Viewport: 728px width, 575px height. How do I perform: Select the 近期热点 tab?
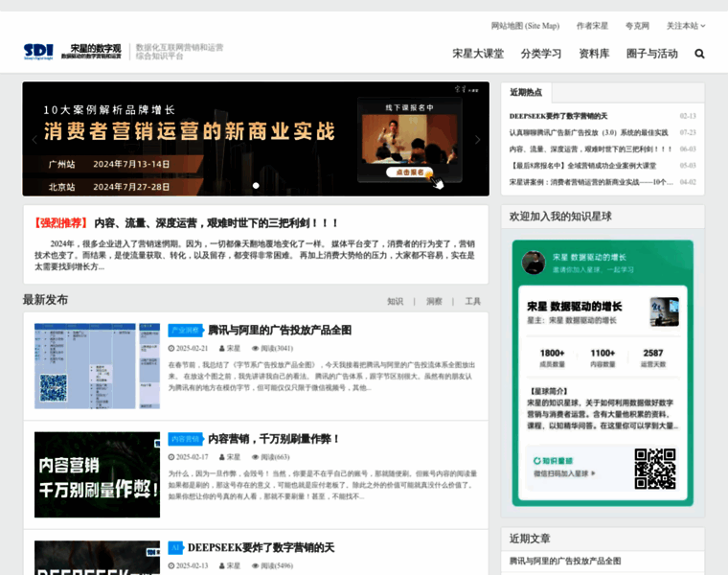(526, 92)
